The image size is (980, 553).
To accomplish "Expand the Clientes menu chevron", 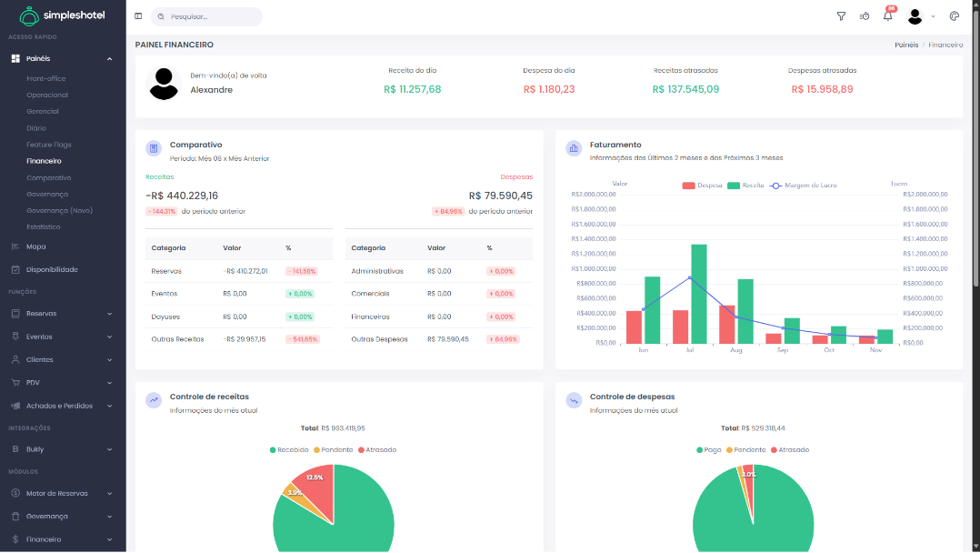I will (109, 359).
